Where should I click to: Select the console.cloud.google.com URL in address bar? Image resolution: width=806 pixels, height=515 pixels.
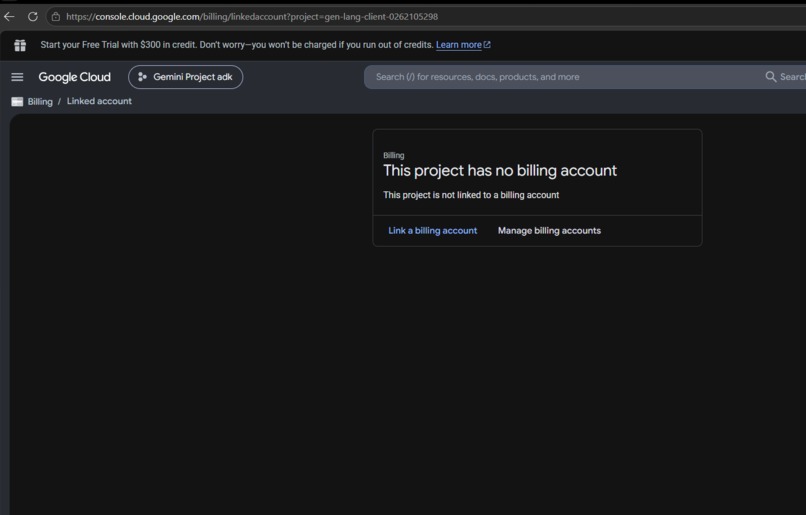coord(252,16)
